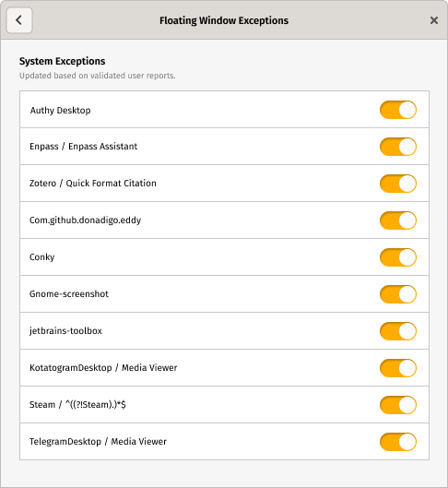
Task: Turn off Zotero Quick Format Citation switch
Action: pyautogui.click(x=398, y=184)
